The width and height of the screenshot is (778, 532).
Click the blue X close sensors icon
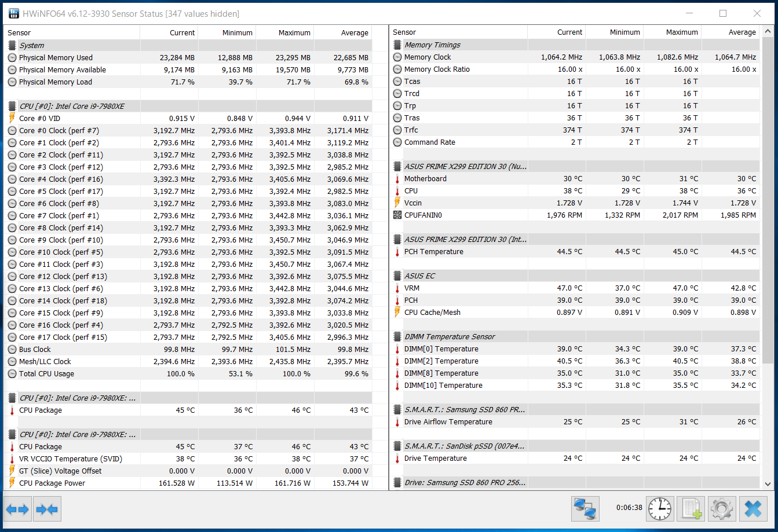pos(753,509)
